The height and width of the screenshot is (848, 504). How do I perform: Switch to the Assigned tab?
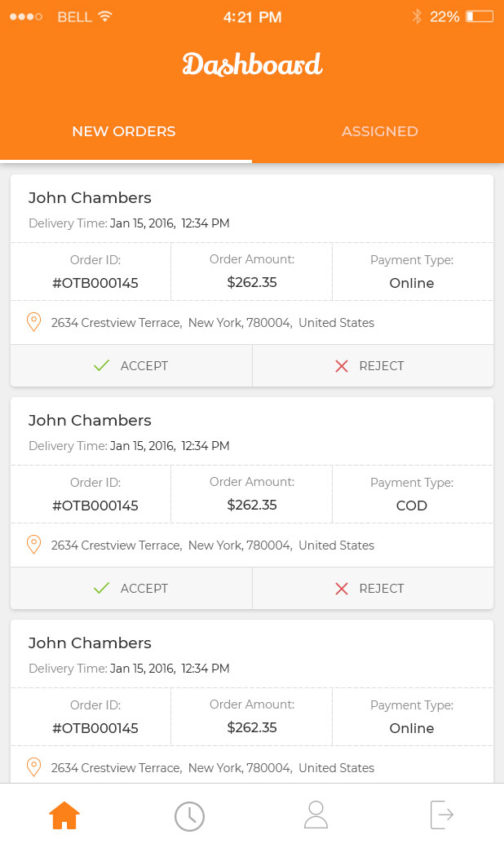pos(379,131)
